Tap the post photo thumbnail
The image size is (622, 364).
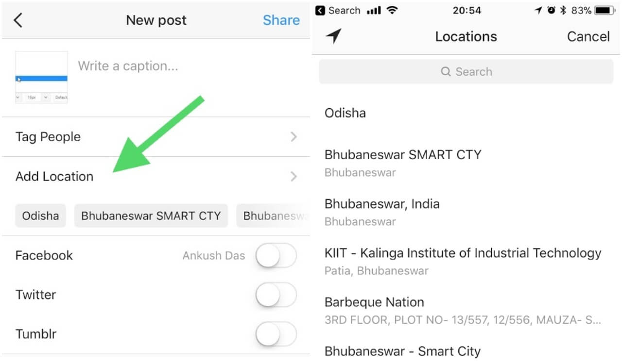(41, 77)
